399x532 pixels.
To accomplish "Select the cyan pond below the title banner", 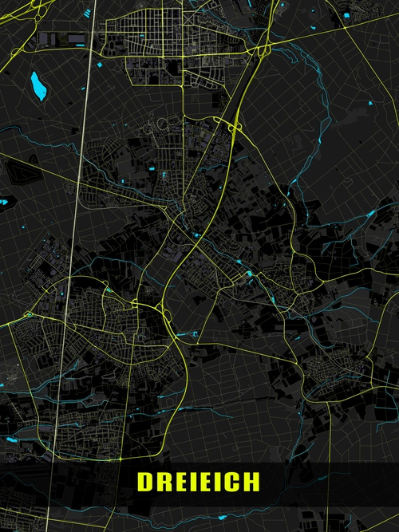I will 222,518.
